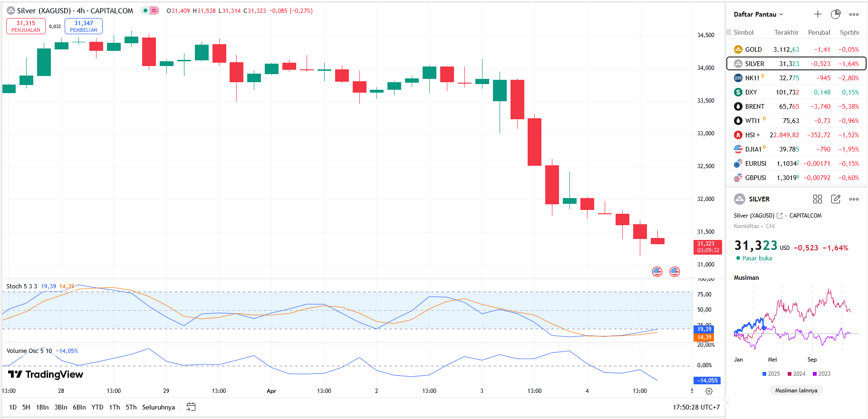Click the go-to-date calendar icon
868x419 pixels.
pyautogui.click(x=191, y=407)
